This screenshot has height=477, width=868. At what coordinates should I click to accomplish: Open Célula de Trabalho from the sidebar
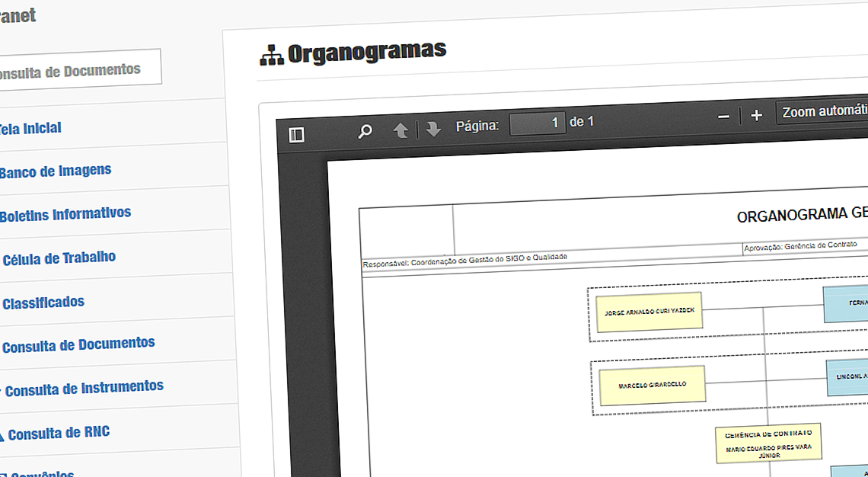(59, 258)
